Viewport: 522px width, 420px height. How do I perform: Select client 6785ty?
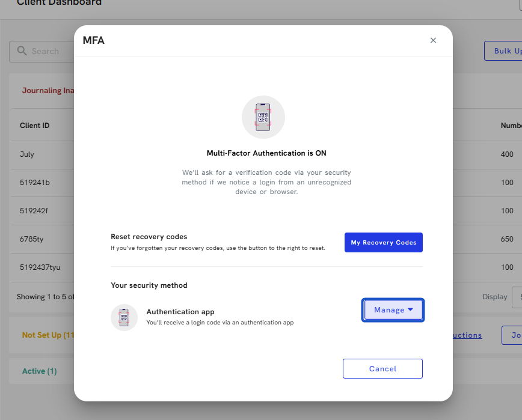31,239
